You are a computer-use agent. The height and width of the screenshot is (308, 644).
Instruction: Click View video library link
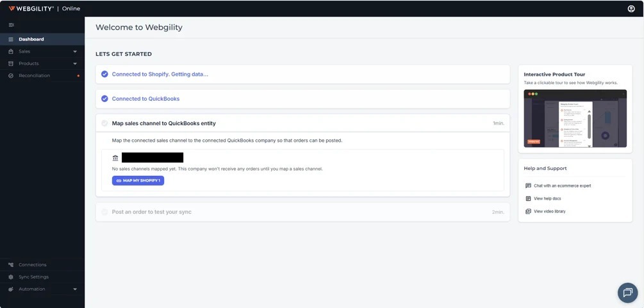point(550,211)
